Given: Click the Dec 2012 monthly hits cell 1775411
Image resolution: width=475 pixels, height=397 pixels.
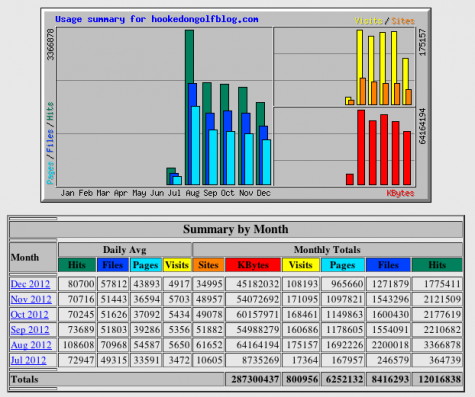Looking at the screenshot, I should [x=437, y=284].
